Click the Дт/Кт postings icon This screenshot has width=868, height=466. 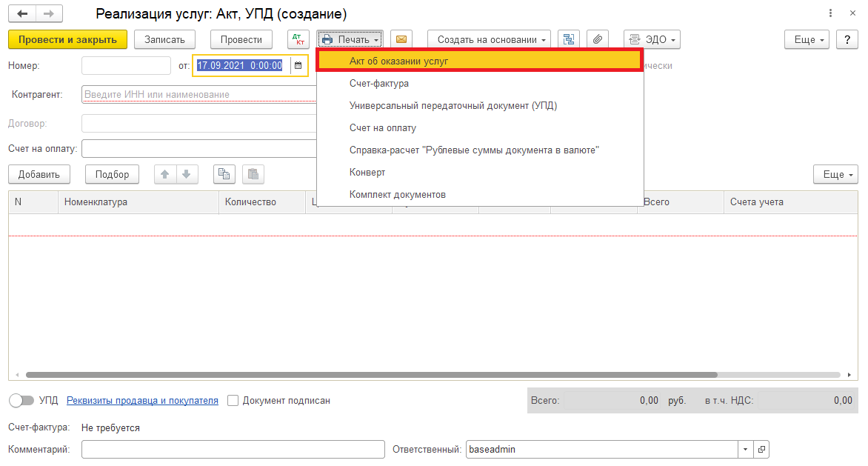point(298,39)
